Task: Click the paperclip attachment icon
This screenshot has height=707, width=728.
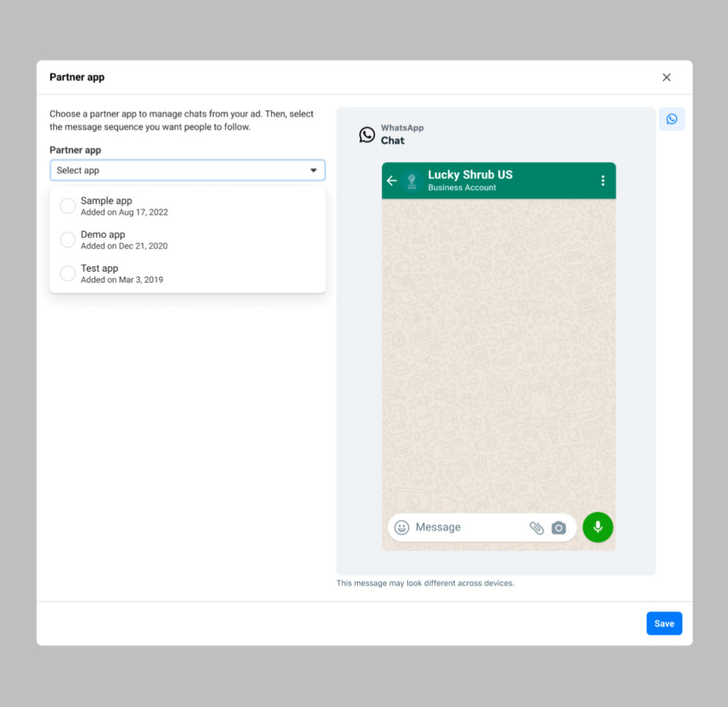Action: (536, 527)
